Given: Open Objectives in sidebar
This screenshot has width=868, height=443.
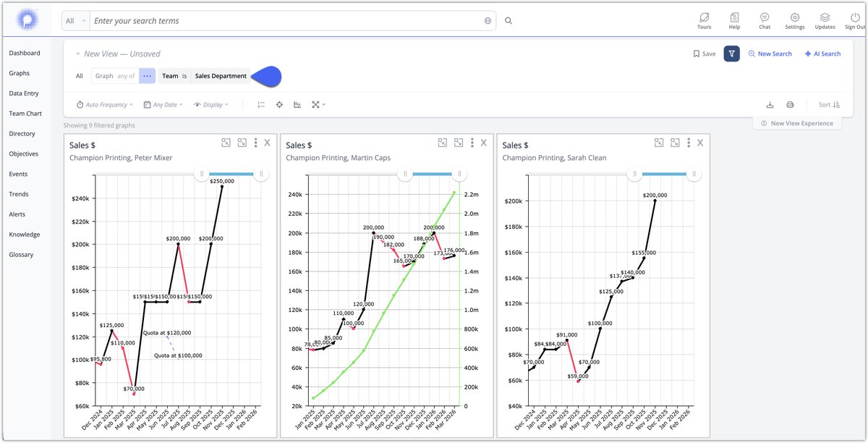Looking at the screenshot, I should (24, 154).
